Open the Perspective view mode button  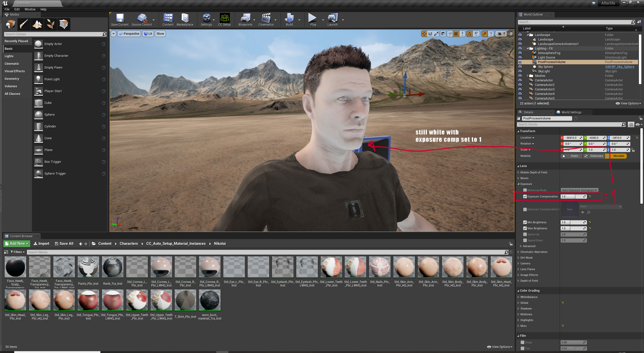[129, 34]
